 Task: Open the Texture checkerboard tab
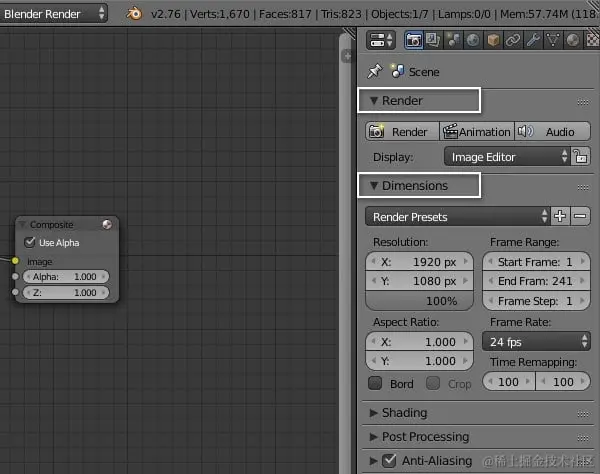tap(592, 40)
